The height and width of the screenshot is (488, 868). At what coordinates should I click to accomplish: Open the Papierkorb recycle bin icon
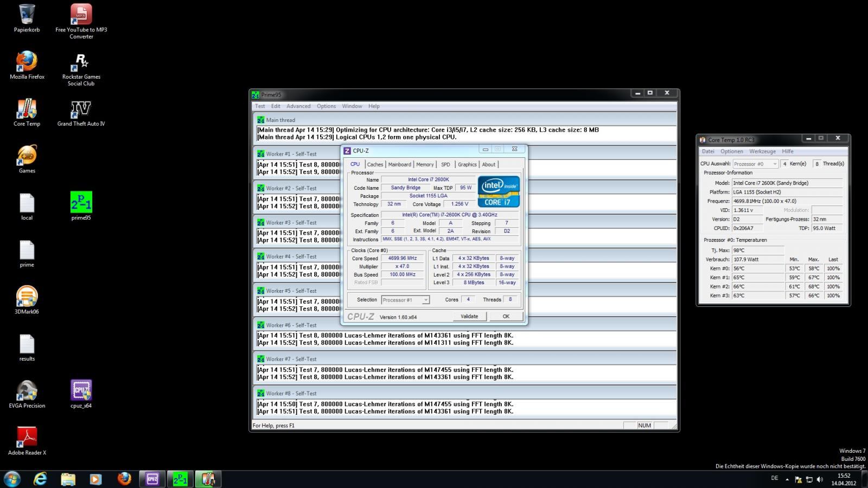27,18
